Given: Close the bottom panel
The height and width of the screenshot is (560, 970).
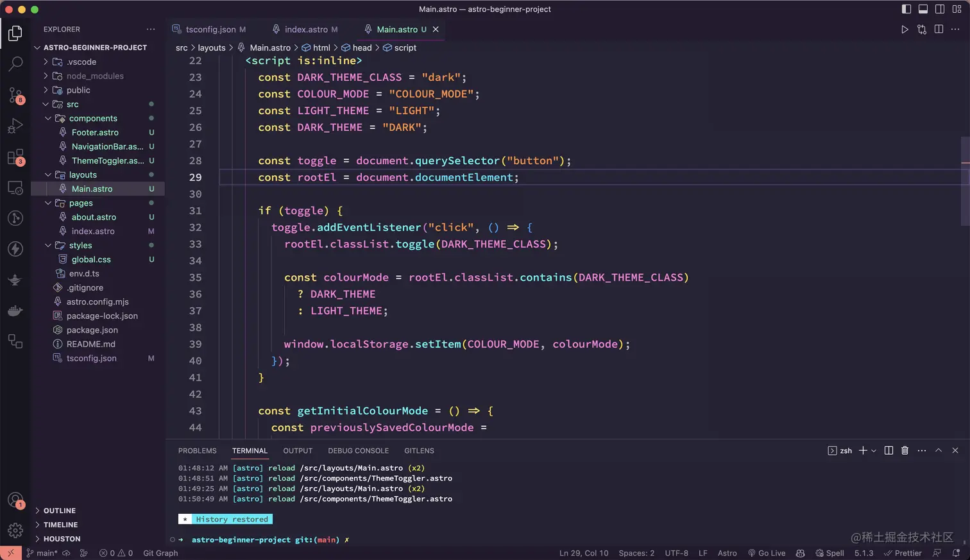Looking at the screenshot, I should (x=955, y=450).
